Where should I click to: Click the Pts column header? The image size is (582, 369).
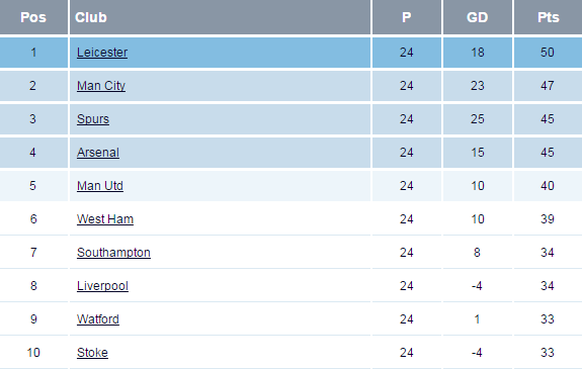(x=548, y=17)
